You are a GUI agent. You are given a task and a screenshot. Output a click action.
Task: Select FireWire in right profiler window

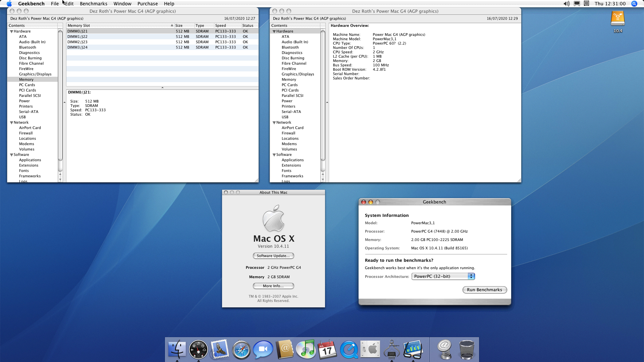pyautogui.click(x=289, y=69)
